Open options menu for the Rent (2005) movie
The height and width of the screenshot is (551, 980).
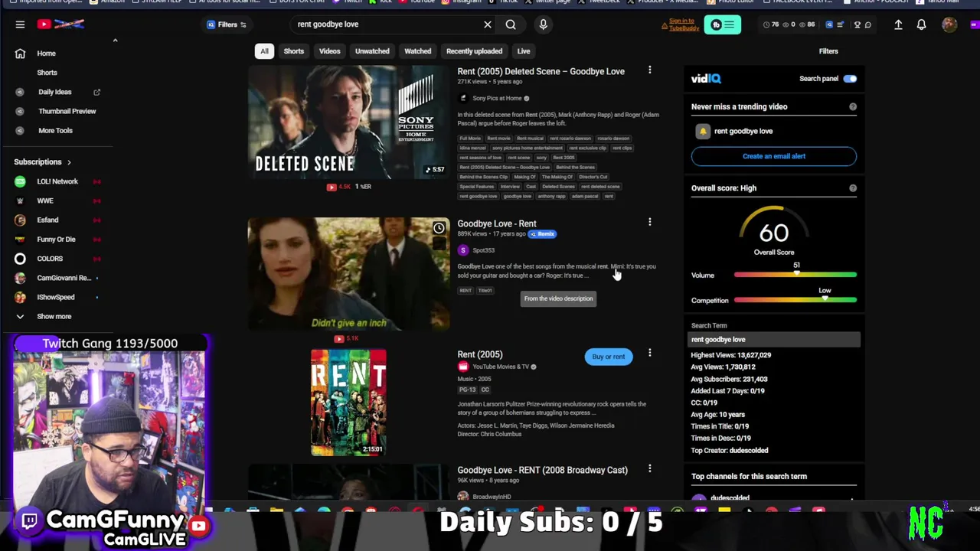click(x=650, y=354)
